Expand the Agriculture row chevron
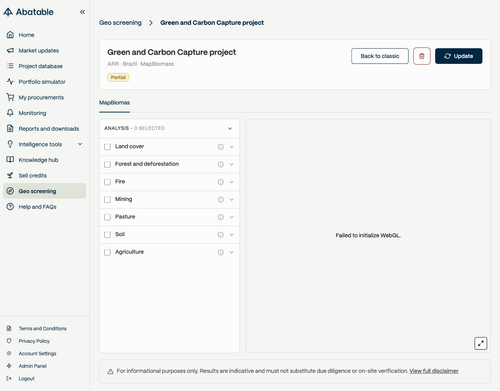Image resolution: width=500 pixels, height=391 pixels. pyautogui.click(x=232, y=252)
